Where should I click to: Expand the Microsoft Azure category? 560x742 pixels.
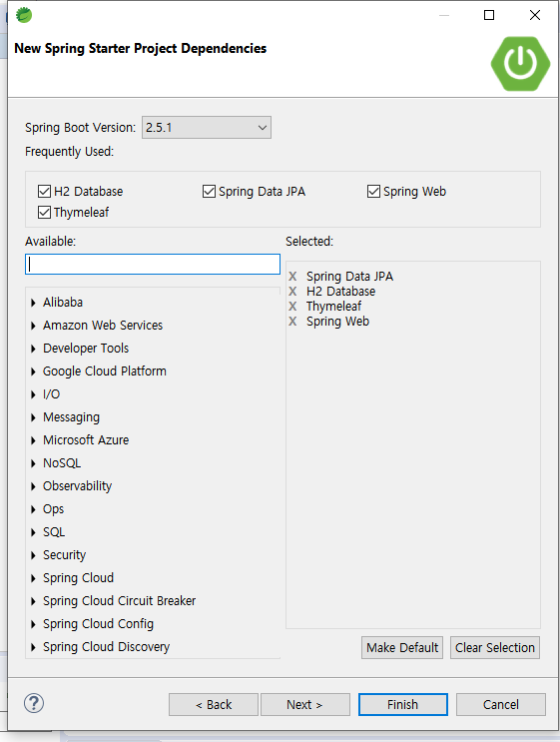(x=33, y=440)
